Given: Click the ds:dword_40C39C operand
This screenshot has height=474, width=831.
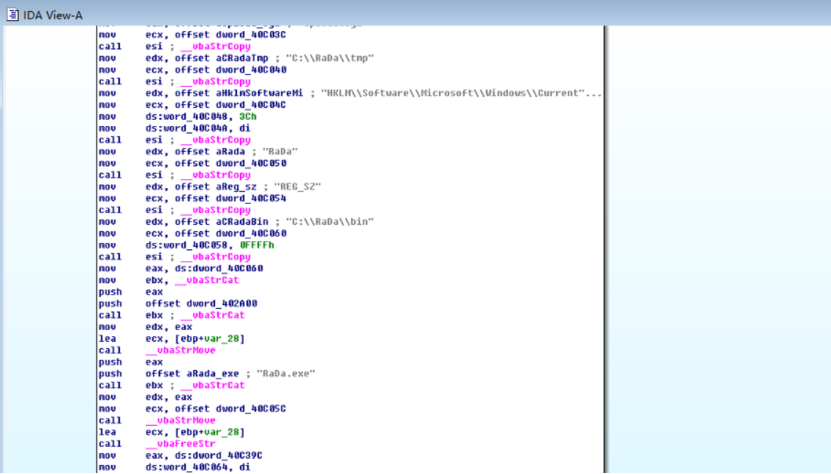Looking at the screenshot, I should (219, 455).
